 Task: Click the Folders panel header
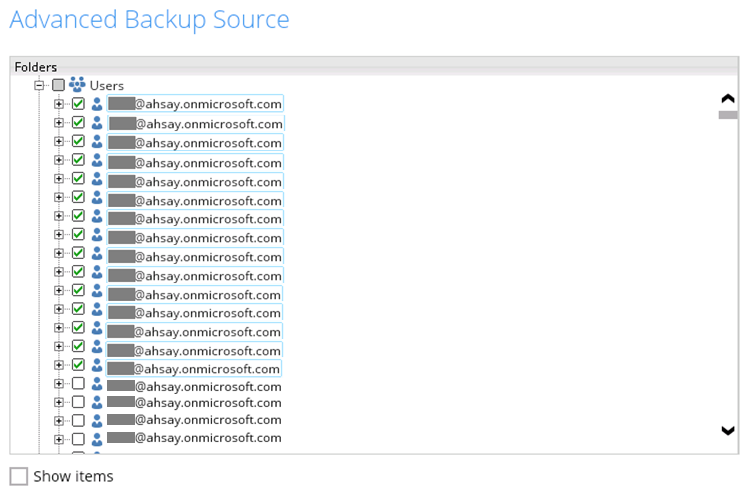(x=36, y=66)
